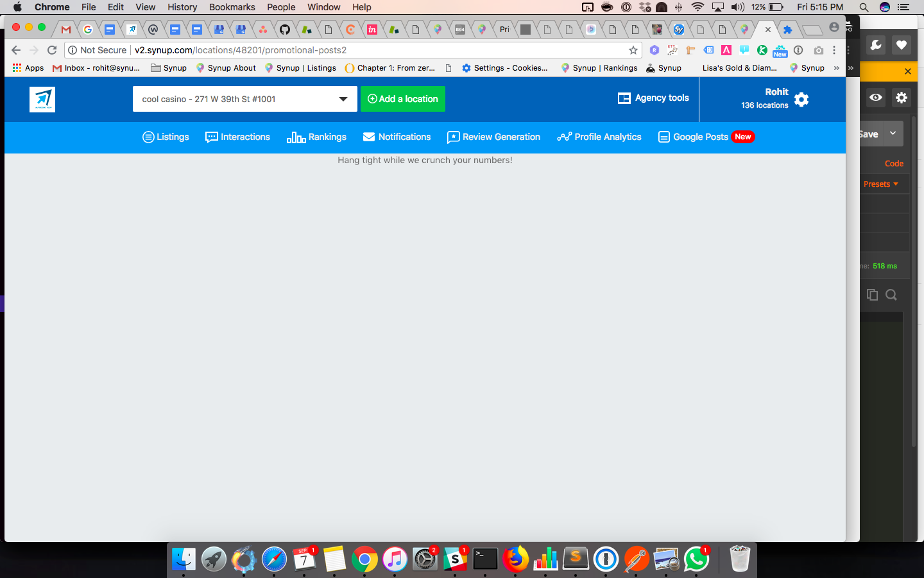Image resolution: width=924 pixels, height=578 pixels.
Task: View the Profile Analytics tab
Action: pos(599,137)
